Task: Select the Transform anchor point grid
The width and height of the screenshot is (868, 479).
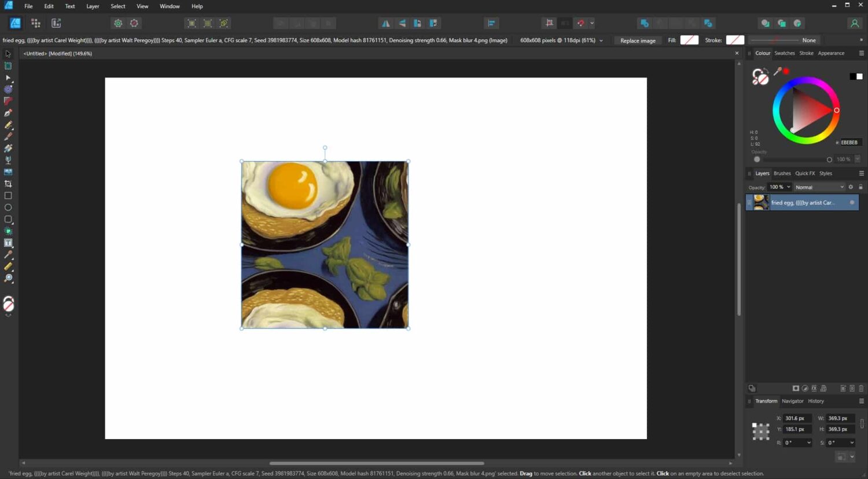Action: tap(760, 431)
